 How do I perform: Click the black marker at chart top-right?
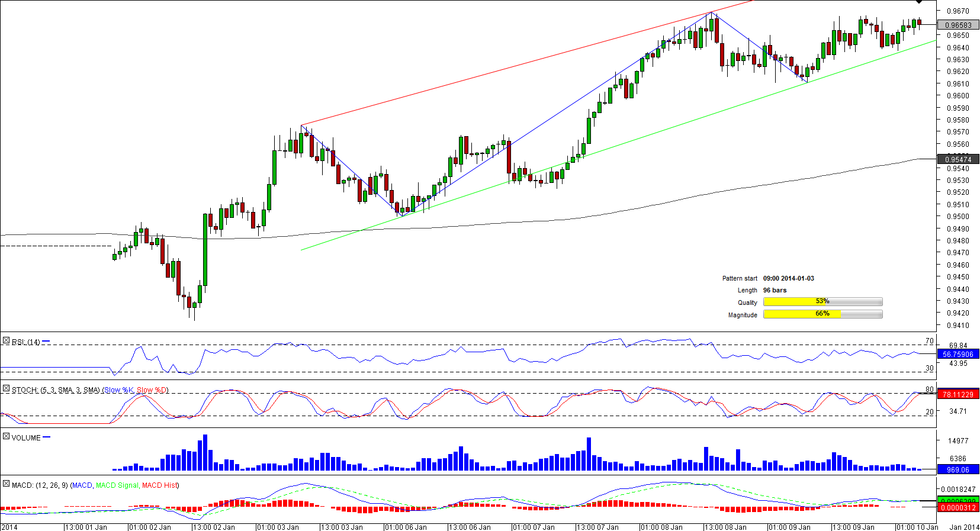tap(918, 2)
